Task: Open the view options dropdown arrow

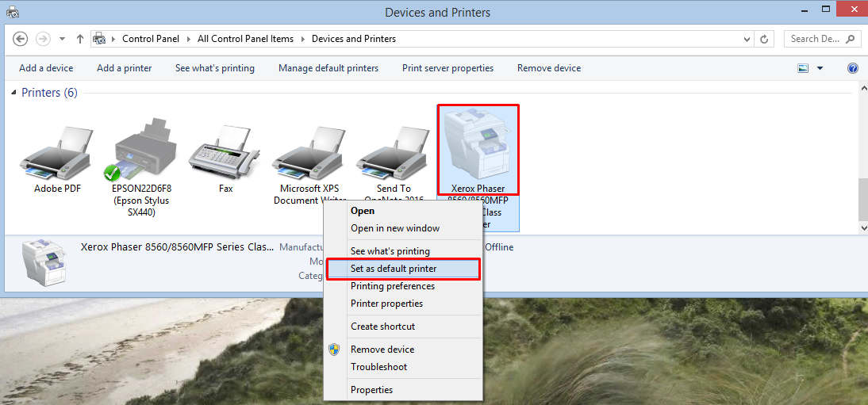Action: [820, 68]
